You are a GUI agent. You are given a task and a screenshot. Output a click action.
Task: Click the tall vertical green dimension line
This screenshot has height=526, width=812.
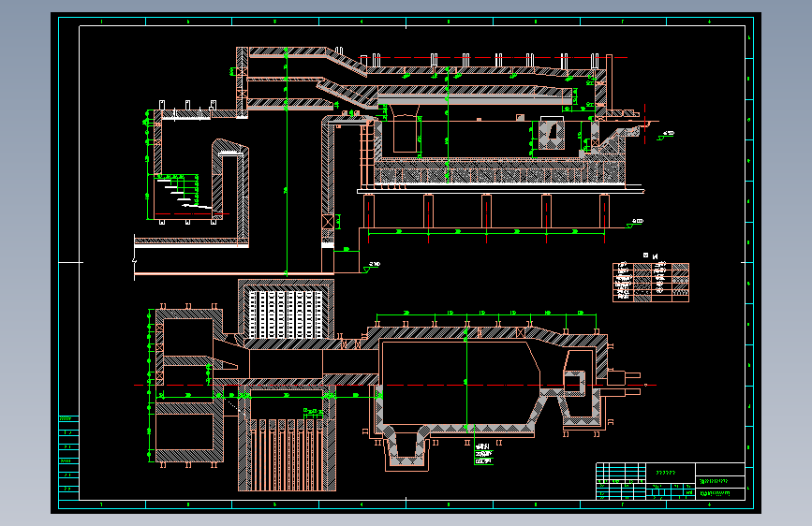tap(287, 161)
